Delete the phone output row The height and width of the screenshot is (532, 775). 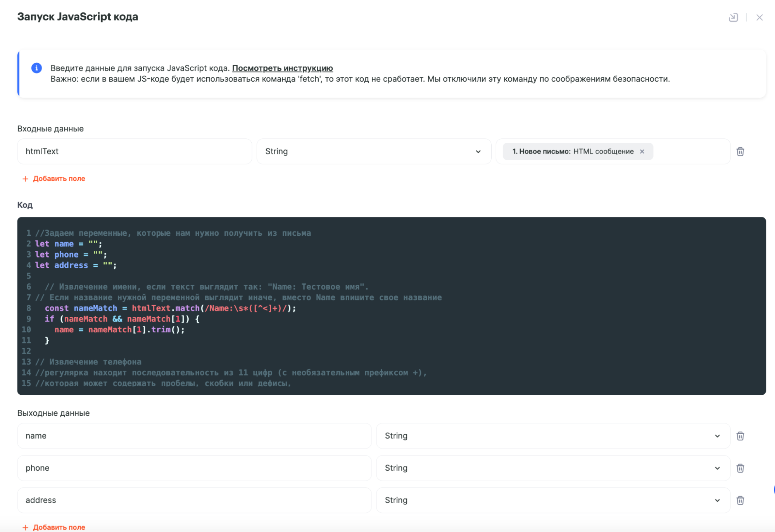[740, 468]
